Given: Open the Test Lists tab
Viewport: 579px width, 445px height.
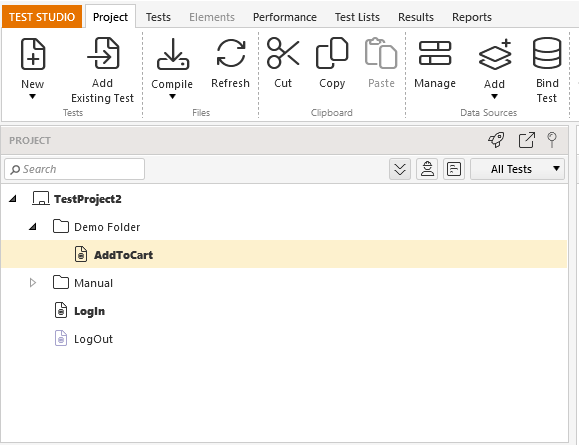Looking at the screenshot, I should pos(357,17).
